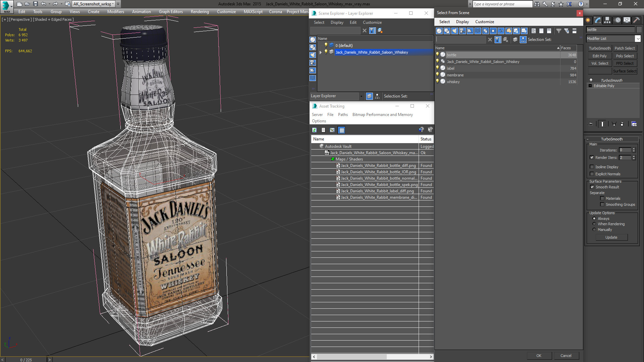Viewport: 644px width, 362px height.
Task: Toggle Display Geometry filter in Select From Scene
Action: click(x=439, y=31)
